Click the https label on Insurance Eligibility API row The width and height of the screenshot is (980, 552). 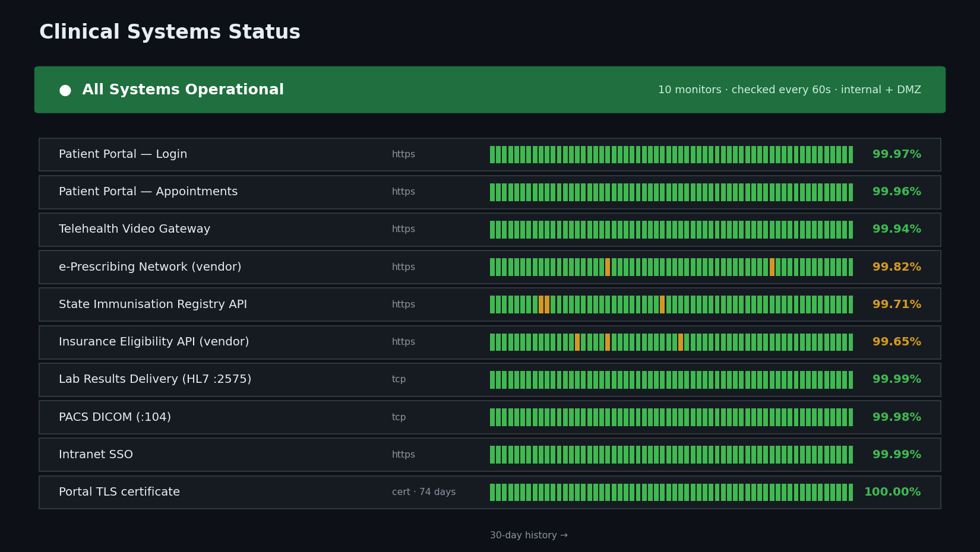tap(404, 342)
